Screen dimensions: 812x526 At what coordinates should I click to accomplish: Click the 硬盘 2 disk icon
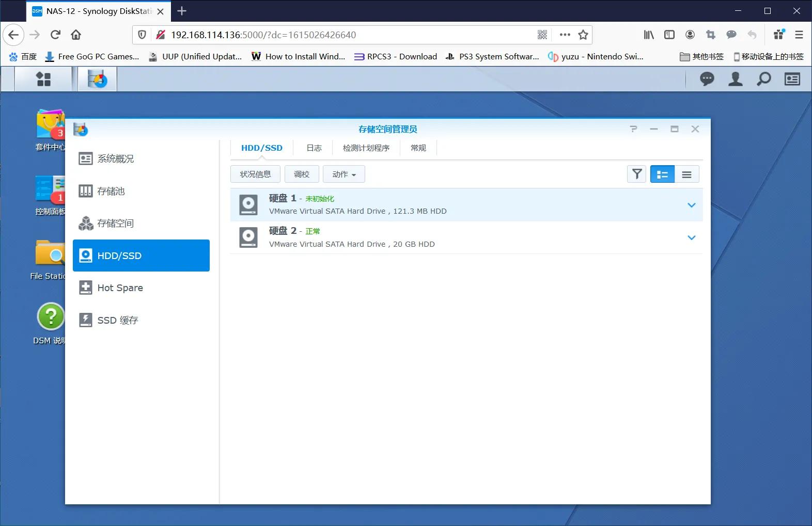248,237
